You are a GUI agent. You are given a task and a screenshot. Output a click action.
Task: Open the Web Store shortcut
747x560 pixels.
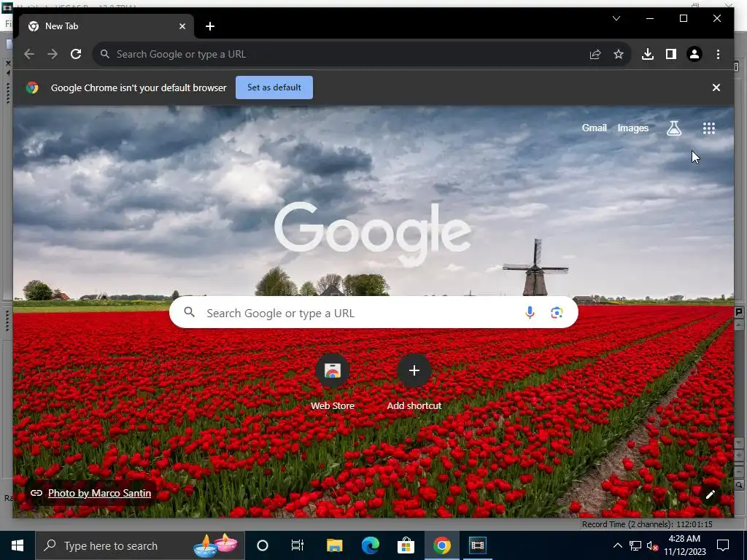(x=333, y=382)
